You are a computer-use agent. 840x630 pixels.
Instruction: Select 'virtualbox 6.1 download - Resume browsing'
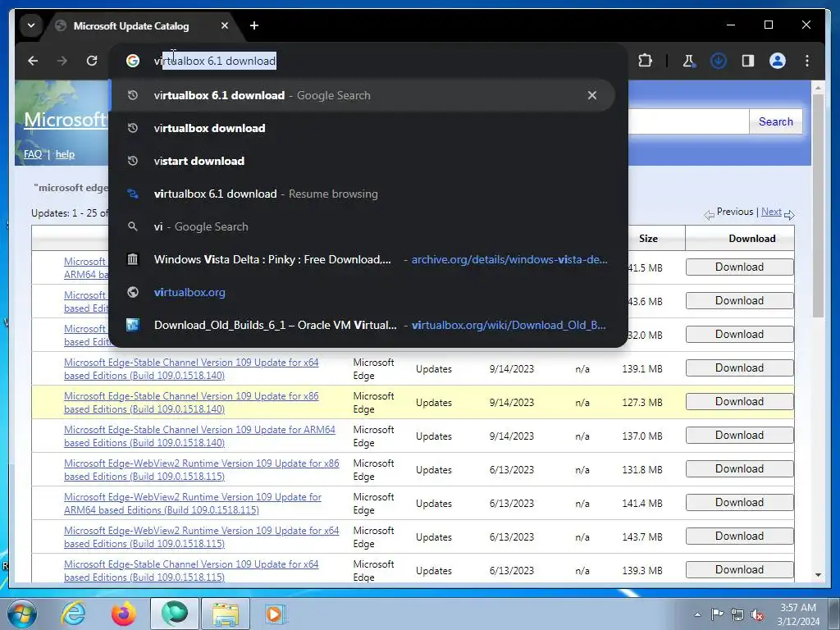[362, 194]
